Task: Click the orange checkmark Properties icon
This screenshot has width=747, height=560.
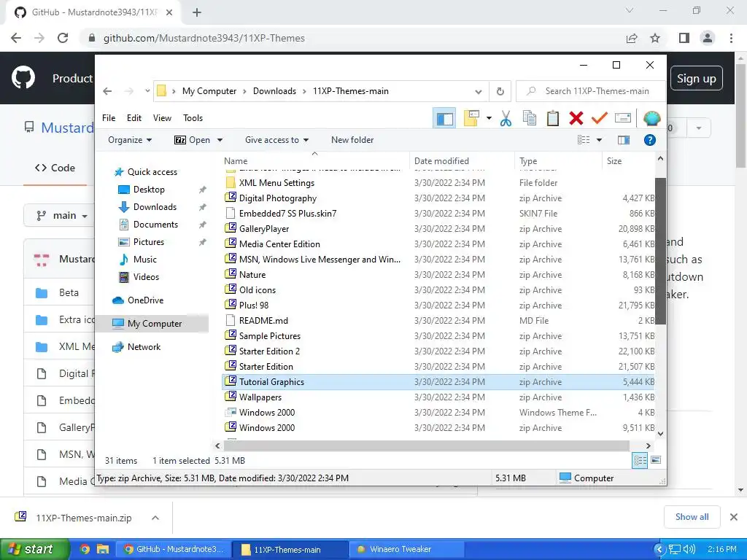Action: pyautogui.click(x=600, y=118)
